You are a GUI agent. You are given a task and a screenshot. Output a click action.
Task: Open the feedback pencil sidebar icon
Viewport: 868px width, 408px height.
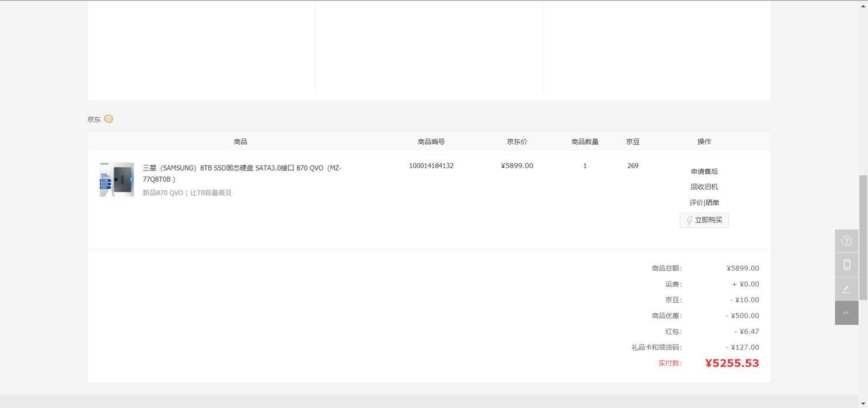pyautogui.click(x=846, y=289)
